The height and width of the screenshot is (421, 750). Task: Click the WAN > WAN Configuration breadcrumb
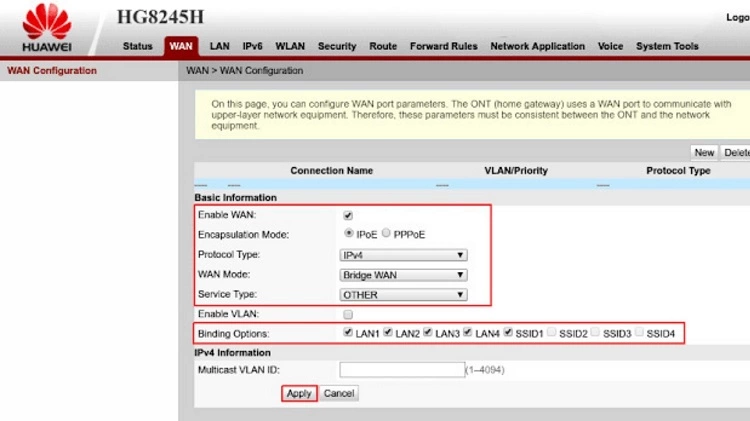(x=244, y=71)
